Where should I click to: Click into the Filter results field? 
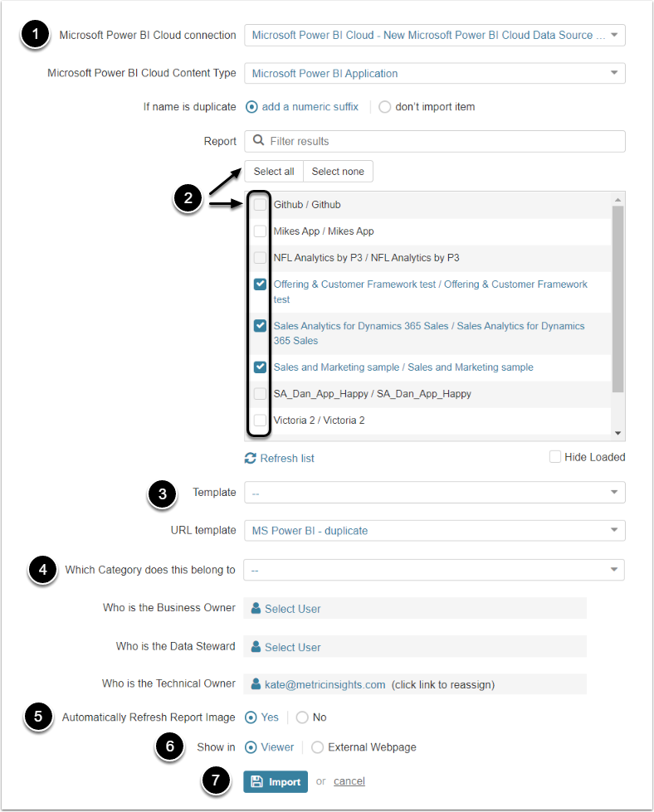tap(444, 141)
